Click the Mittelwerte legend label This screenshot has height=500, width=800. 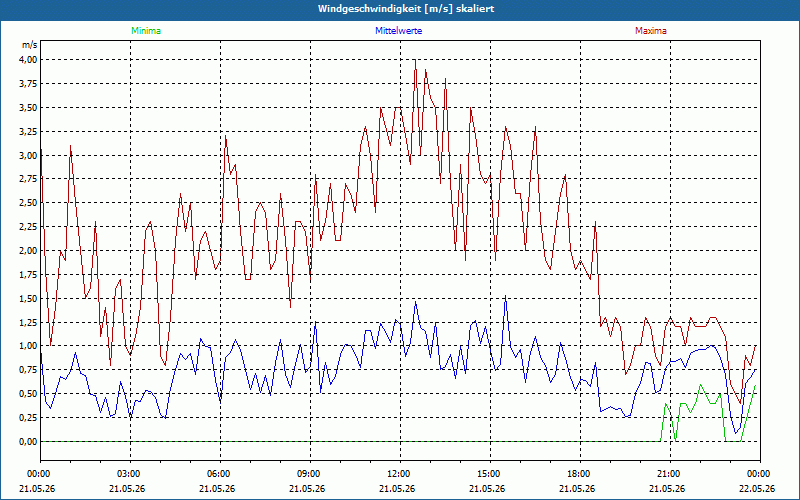(x=398, y=31)
